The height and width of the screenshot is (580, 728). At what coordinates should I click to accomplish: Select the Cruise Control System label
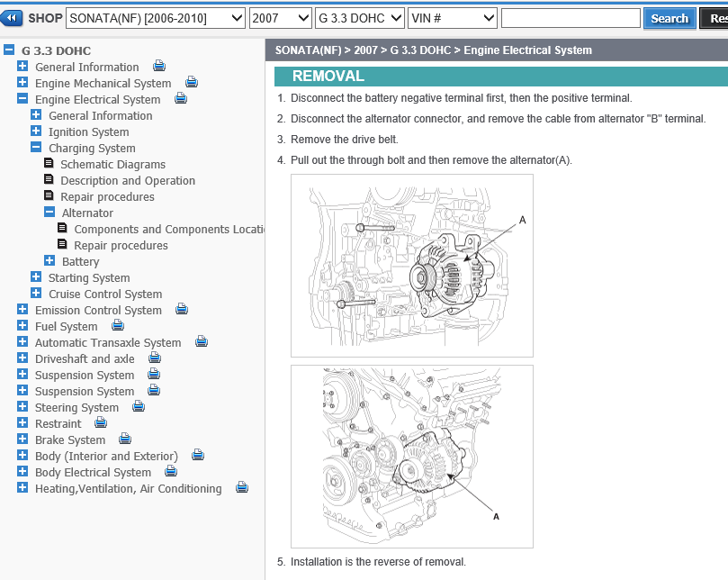105,295
